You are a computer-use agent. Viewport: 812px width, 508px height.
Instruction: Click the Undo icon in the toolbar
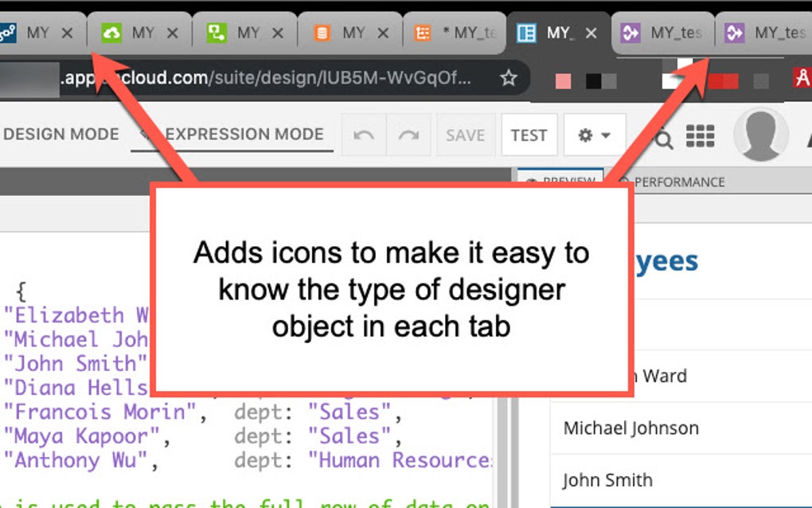tap(363, 135)
